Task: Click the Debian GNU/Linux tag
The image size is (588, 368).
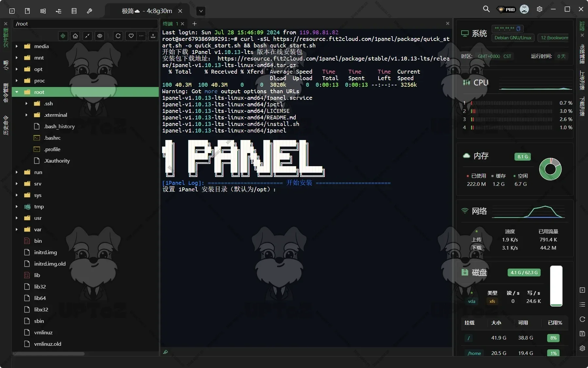Action: click(513, 38)
